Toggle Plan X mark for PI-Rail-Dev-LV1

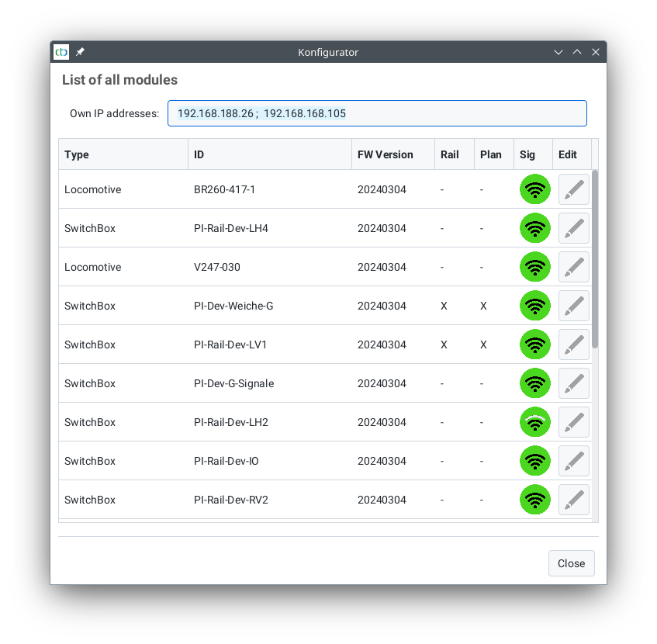tap(483, 345)
